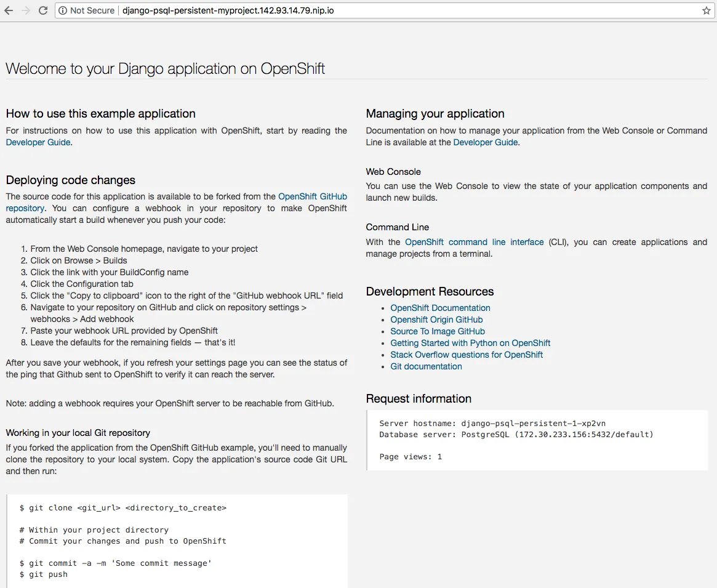Open Developer Guide link under How to use
717x588 pixels.
click(38, 142)
